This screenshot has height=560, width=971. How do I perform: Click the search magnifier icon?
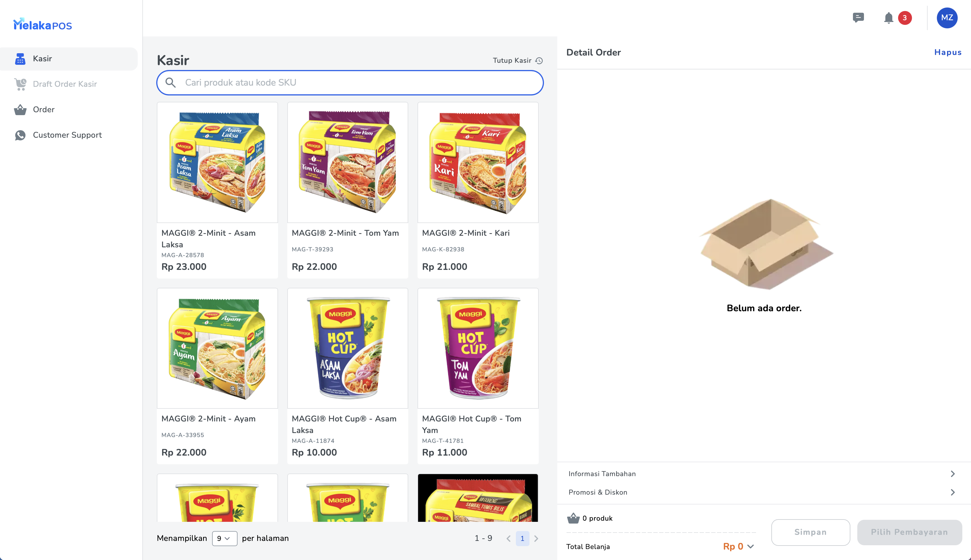(x=170, y=83)
